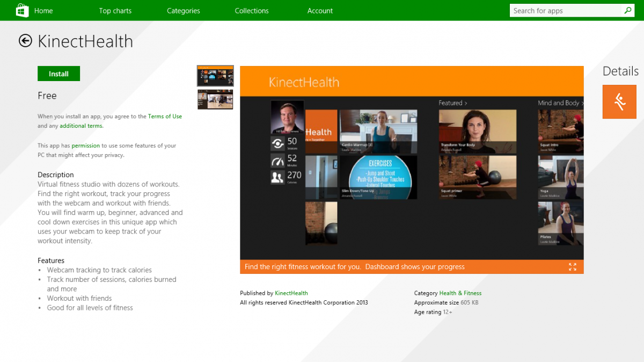Click the large KinectHealth screenshot preview

[412, 163]
